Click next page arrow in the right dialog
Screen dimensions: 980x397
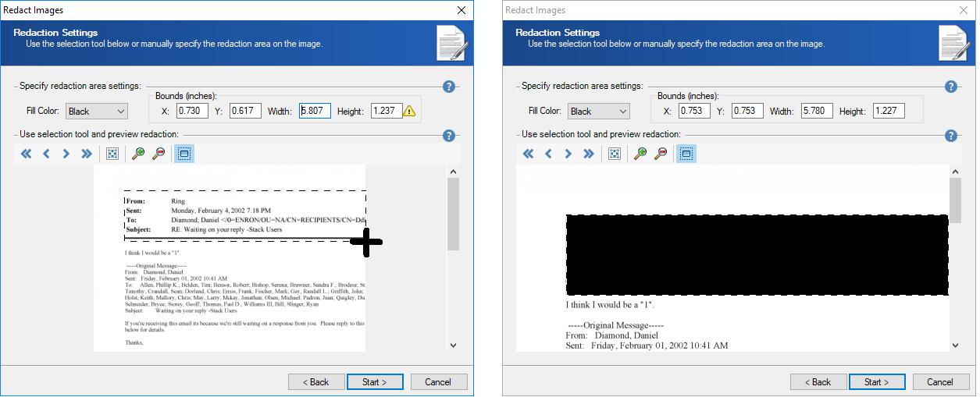[x=568, y=154]
